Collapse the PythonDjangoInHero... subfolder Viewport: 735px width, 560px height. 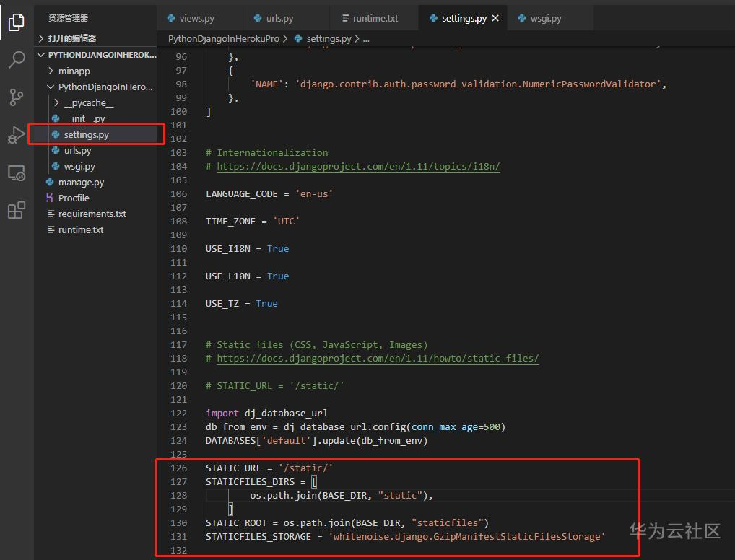pyautogui.click(x=95, y=87)
